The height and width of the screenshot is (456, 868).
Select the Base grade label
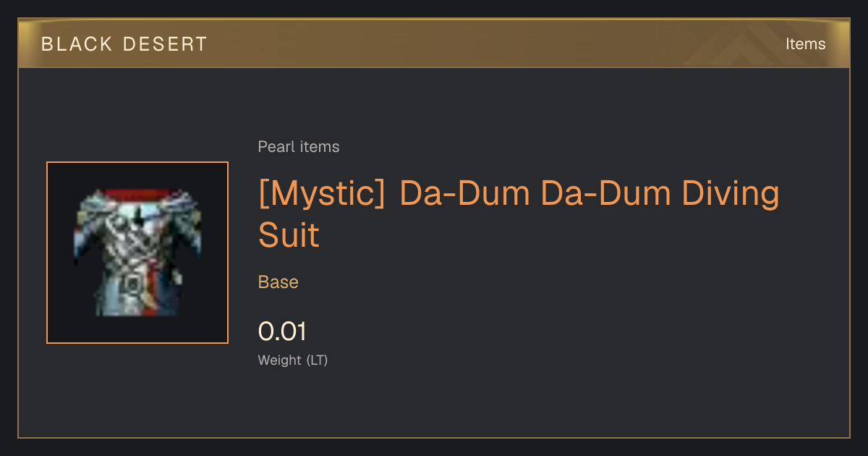point(278,282)
